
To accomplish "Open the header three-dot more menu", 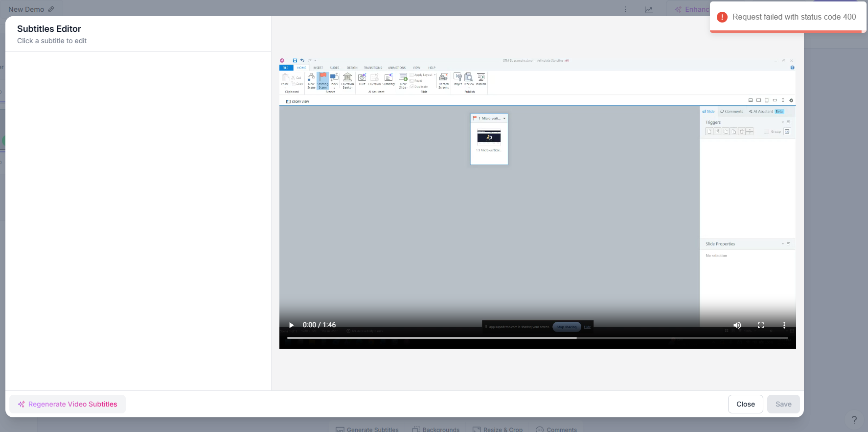I will [x=625, y=9].
